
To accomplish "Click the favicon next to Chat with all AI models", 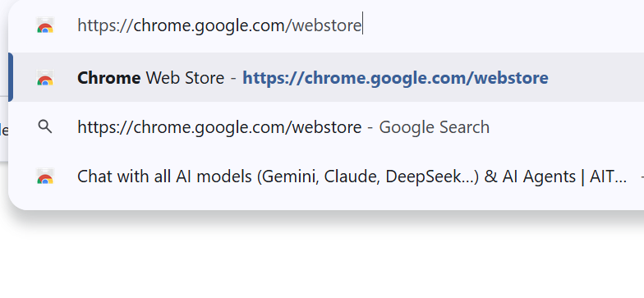I will pyautogui.click(x=45, y=177).
